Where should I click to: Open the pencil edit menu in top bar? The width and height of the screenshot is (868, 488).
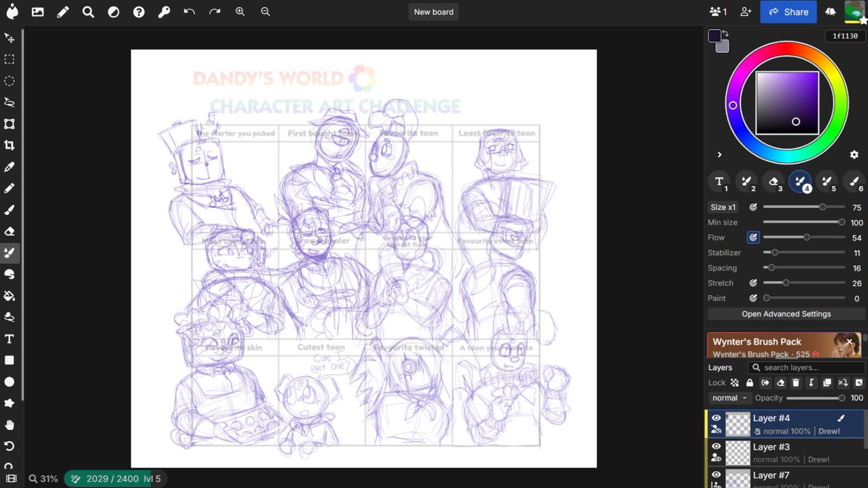[x=63, y=12]
